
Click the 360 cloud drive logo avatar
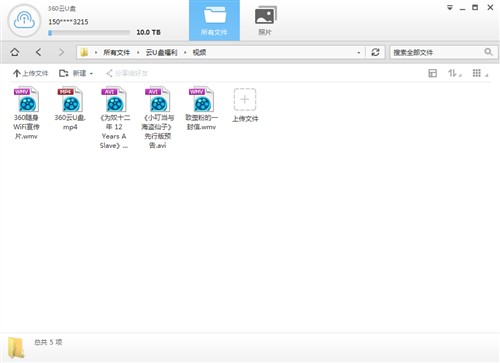[24, 21]
